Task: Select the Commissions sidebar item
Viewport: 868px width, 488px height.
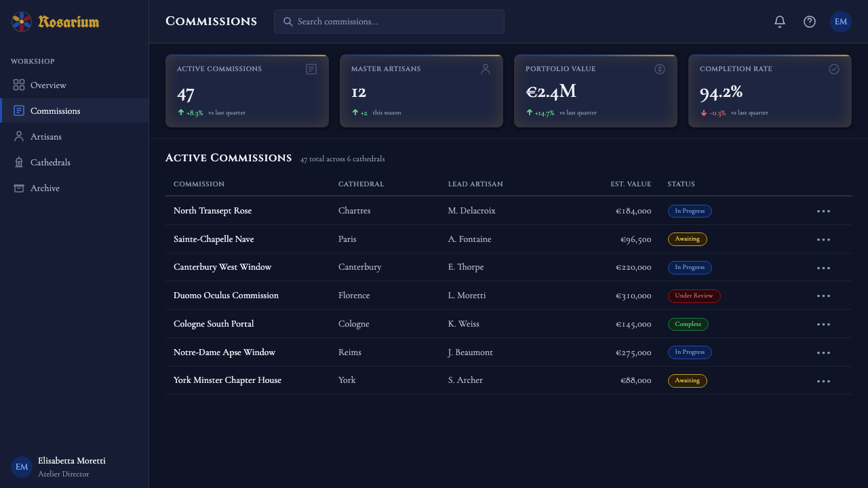Action: coord(75,110)
